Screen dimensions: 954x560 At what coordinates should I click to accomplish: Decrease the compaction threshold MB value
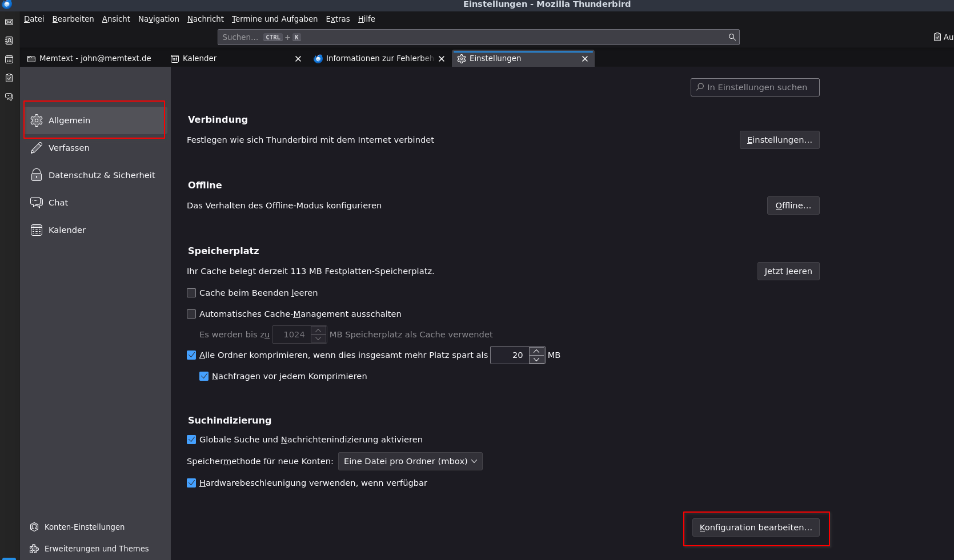point(536,359)
